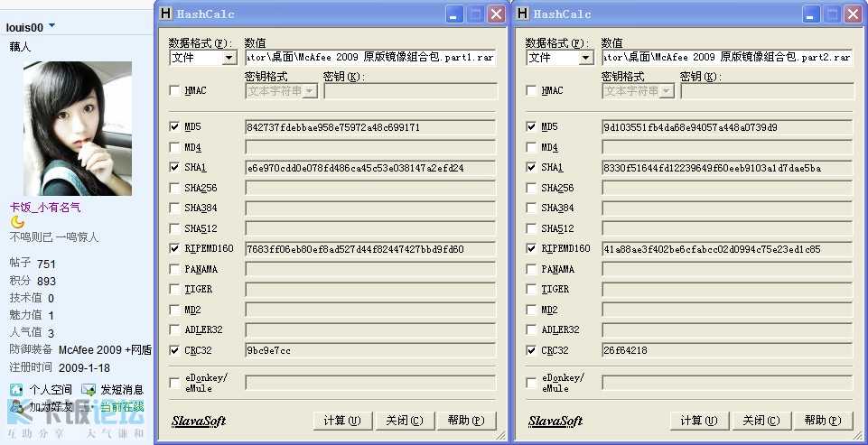Toggle HMAC checkbox in left window
868x445 pixels.
point(174,90)
